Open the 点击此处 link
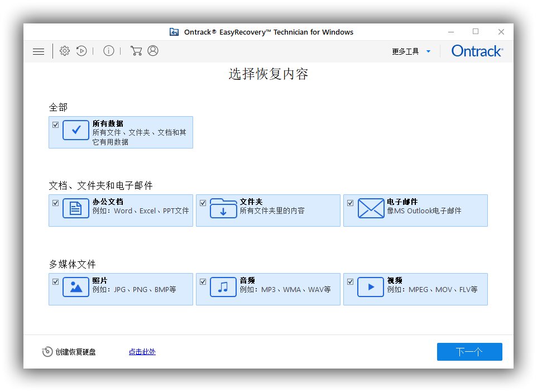Viewport: 537px width, 392px height. pos(142,352)
